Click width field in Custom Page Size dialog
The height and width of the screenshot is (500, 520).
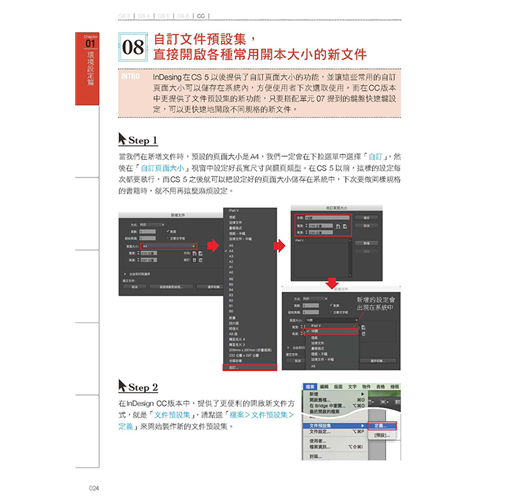point(321,226)
